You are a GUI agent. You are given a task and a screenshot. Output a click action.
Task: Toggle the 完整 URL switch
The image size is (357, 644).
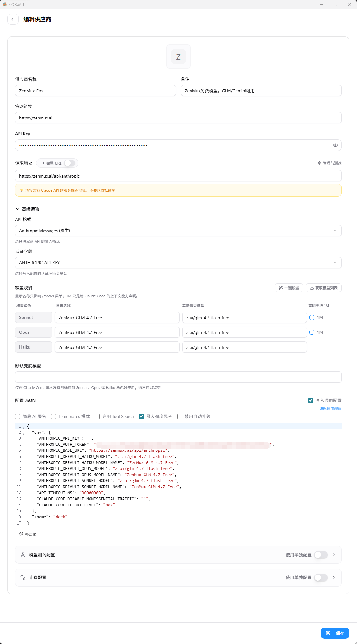(69, 163)
